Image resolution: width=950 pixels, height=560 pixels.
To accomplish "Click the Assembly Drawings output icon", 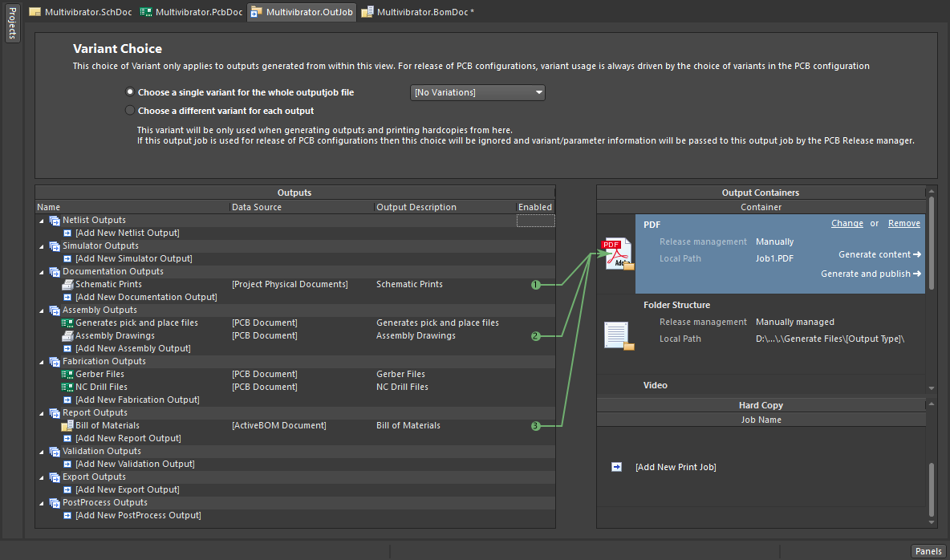I will pyautogui.click(x=68, y=335).
